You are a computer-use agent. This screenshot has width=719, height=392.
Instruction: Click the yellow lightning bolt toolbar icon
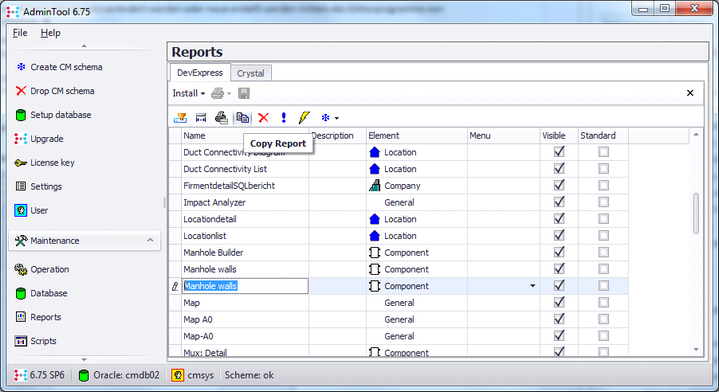(x=304, y=118)
